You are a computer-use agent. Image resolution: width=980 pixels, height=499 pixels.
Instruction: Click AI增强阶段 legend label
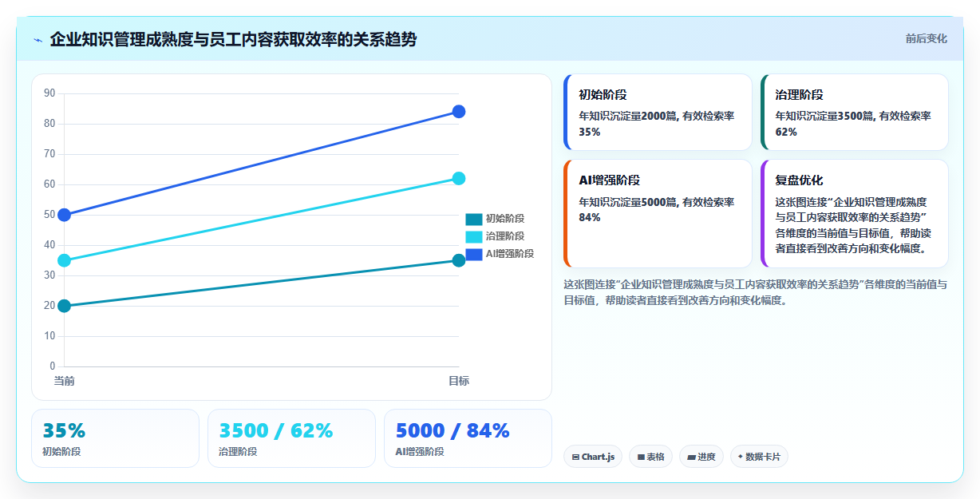pyautogui.click(x=510, y=254)
